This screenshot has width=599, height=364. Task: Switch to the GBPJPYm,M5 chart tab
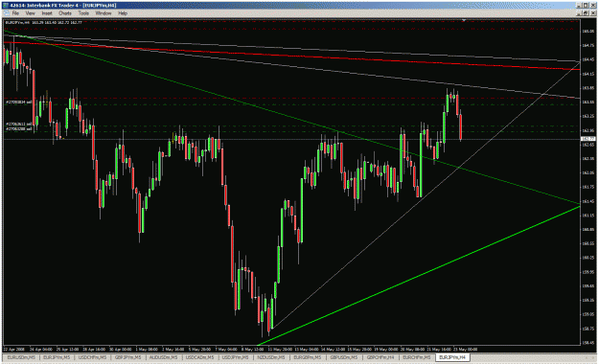pyautogui.click(x=128, y=357)
